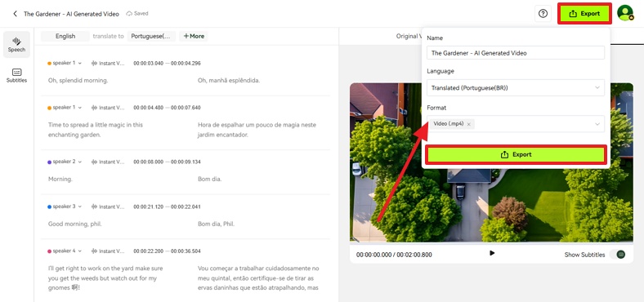Remove the Video (.mp4) format tag

(468, 124)
